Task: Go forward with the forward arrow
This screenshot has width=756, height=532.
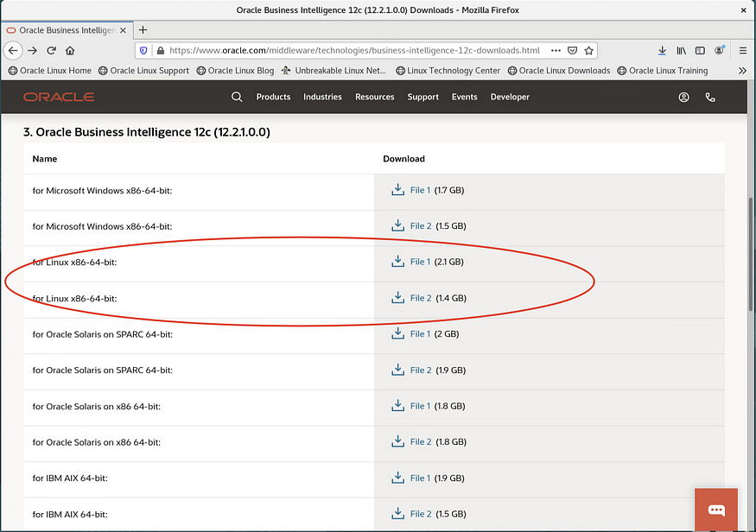Action: click(x=32, y=51)
